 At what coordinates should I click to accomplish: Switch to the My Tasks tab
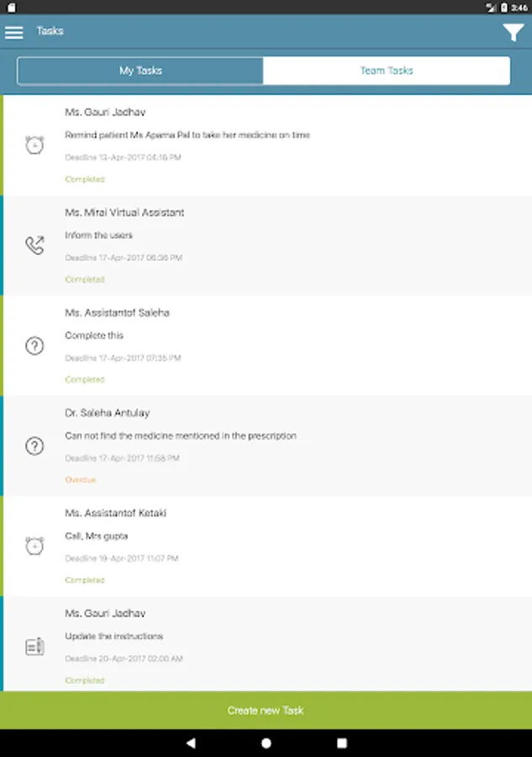click(x=140, y=71)
